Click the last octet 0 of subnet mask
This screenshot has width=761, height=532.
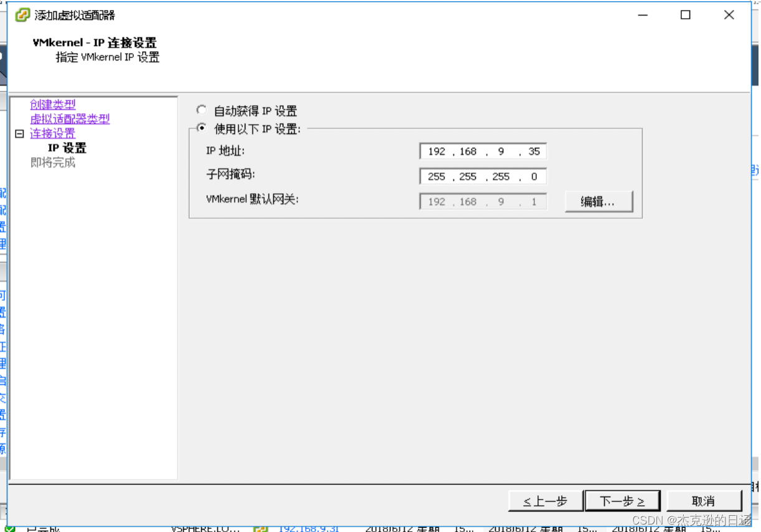[534, 176]
